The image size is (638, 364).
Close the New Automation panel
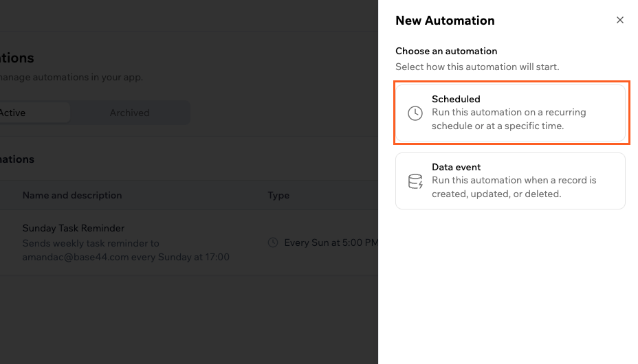(x=619, y=20)
